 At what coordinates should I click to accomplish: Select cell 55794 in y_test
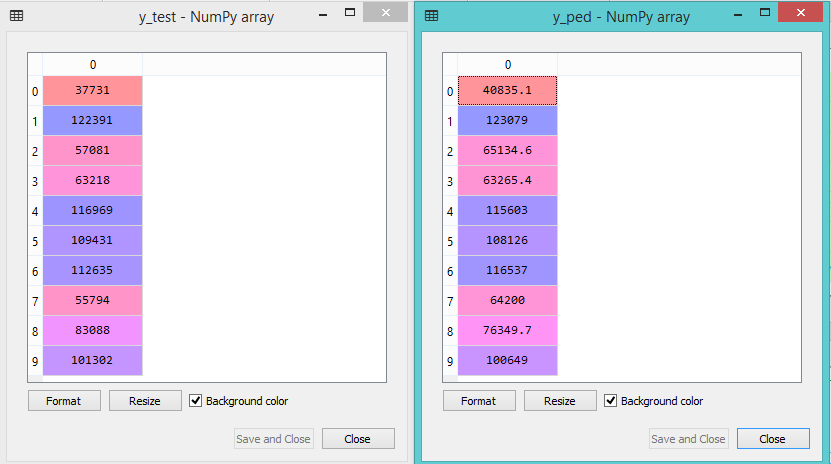tap(93, 300)
